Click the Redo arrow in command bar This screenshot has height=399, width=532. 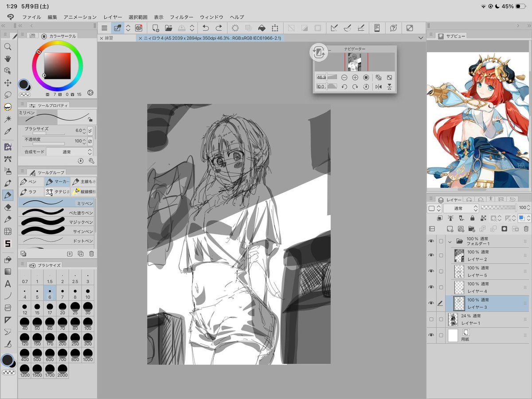(219, 28)
